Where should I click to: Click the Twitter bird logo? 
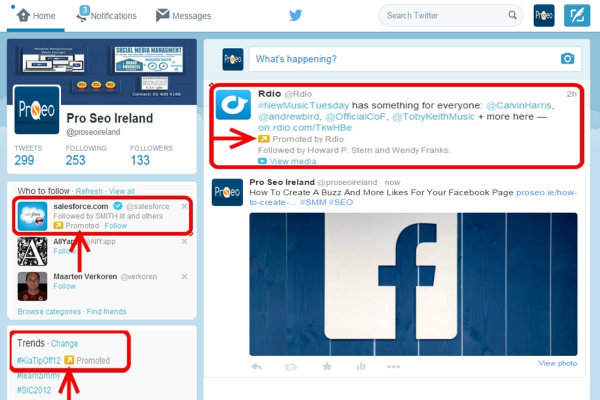coord(295,15)
